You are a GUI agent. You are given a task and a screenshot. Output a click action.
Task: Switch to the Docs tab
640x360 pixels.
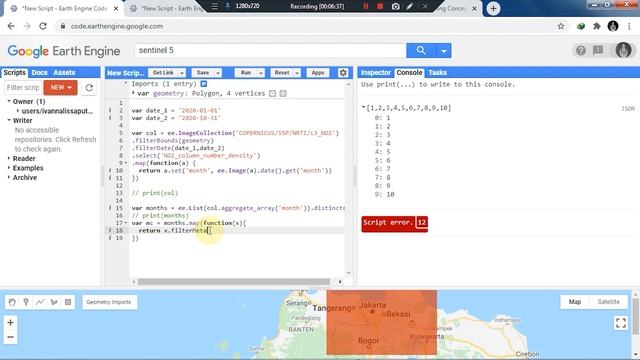(x=39, y=73)
